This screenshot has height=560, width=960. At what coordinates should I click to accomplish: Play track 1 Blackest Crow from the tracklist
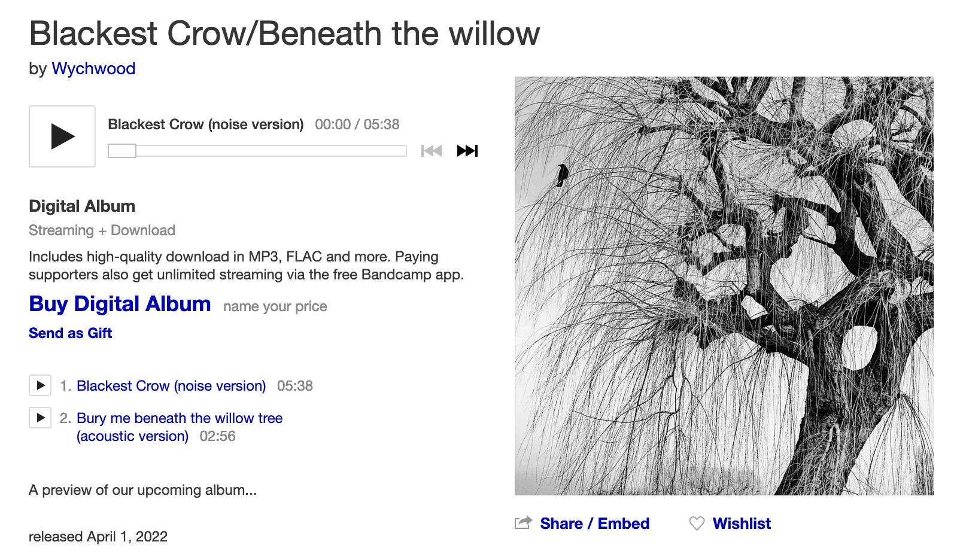point(40,385)
